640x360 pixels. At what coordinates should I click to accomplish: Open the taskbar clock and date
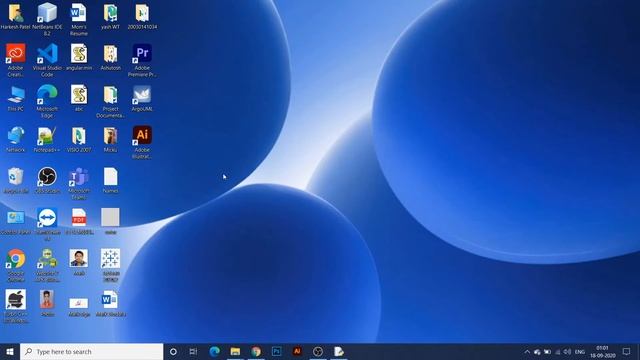(602, 352)
